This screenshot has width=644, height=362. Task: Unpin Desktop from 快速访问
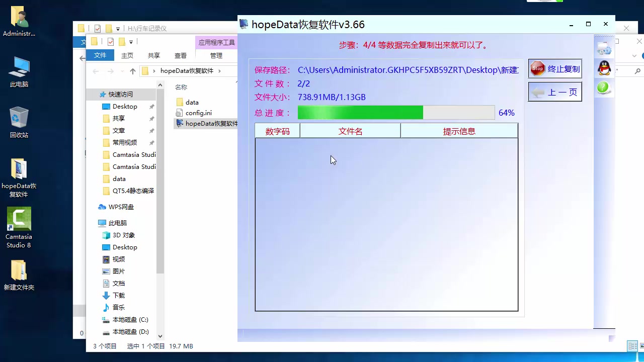[x=151, y=106]
